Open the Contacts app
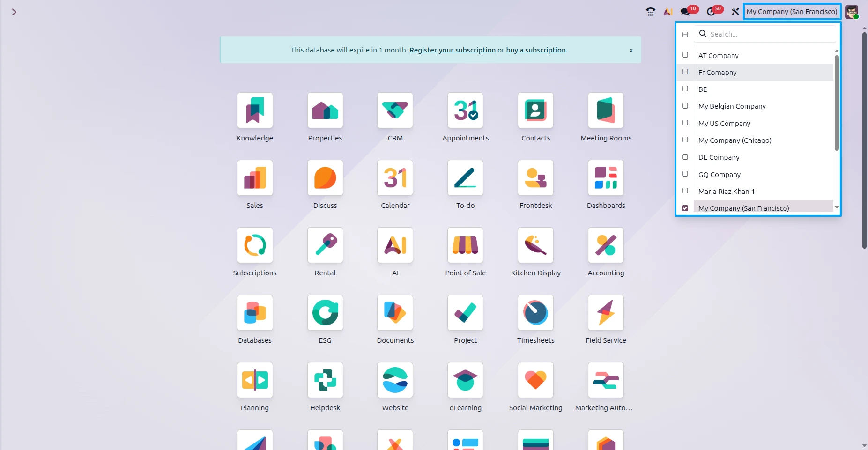This screenshot has width=868, height=450. pyautogui.click(x=536, y=111)
